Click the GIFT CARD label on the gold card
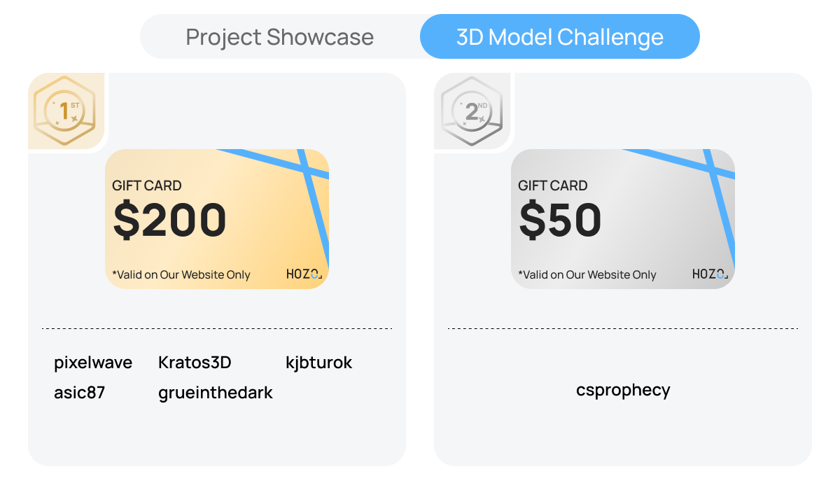Viewport: 840px width, 504px height. click(147, 185)
